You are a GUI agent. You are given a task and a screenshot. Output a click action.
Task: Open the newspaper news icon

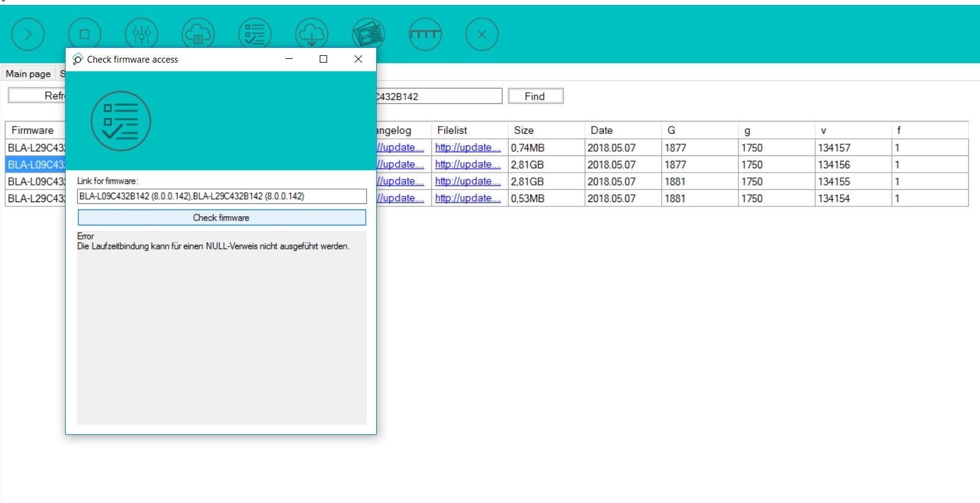(x=369, y=34)
